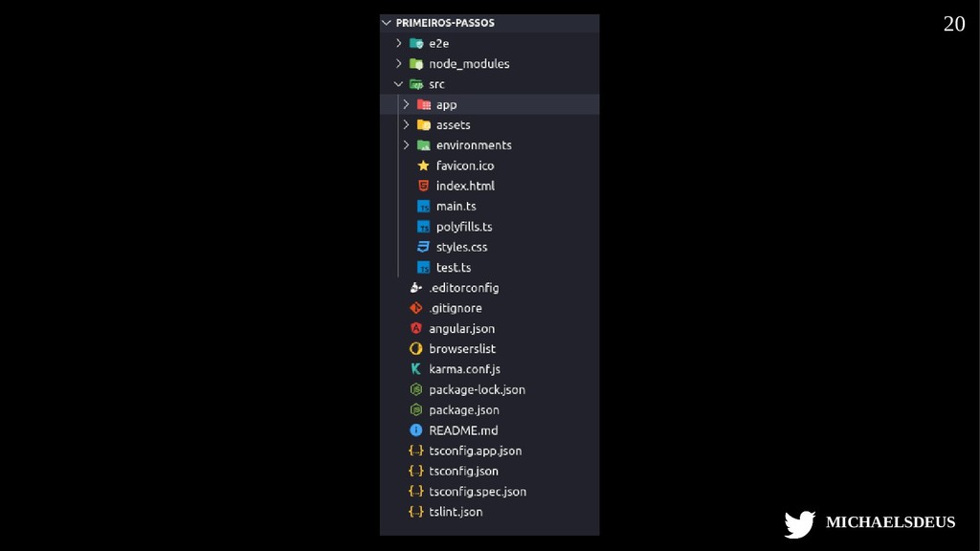Open the main.ts file
980x551 pixels.
click(456, 207)
